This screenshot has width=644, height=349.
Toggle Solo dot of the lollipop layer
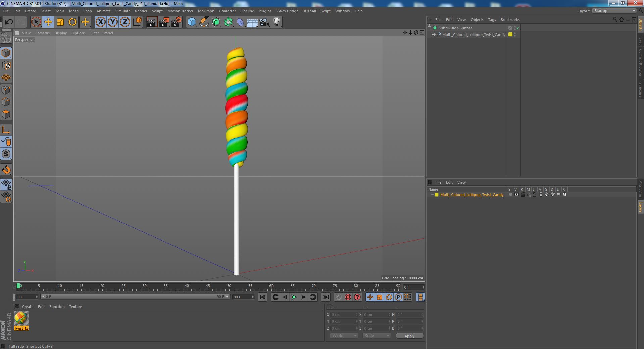pyautogui.click(x=510, y=194)
